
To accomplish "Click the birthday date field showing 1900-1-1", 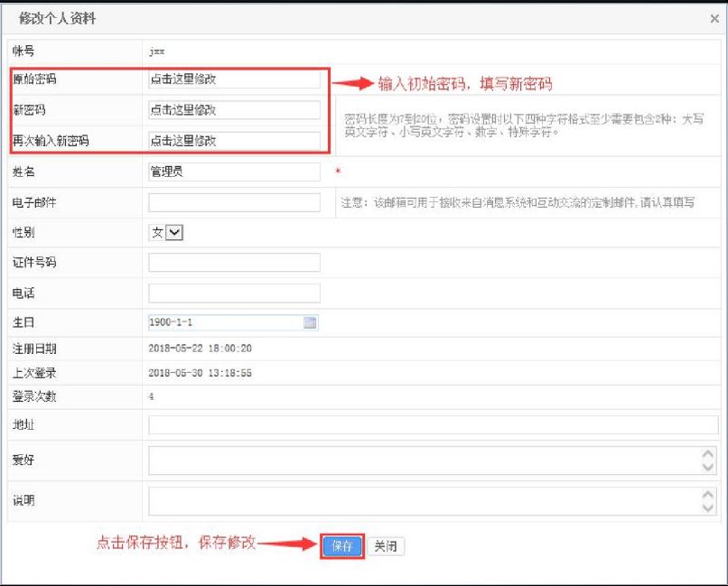I will tap(224, 323).
